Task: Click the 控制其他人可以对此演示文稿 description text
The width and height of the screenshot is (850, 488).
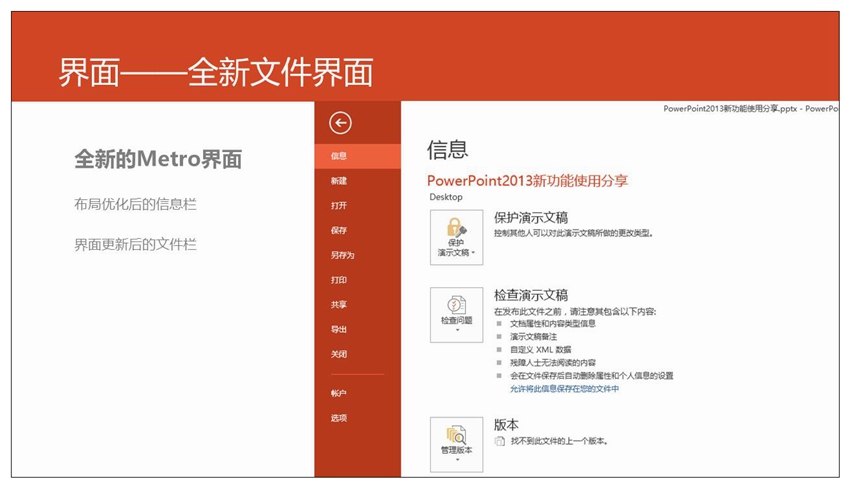Action: point(574,233)
